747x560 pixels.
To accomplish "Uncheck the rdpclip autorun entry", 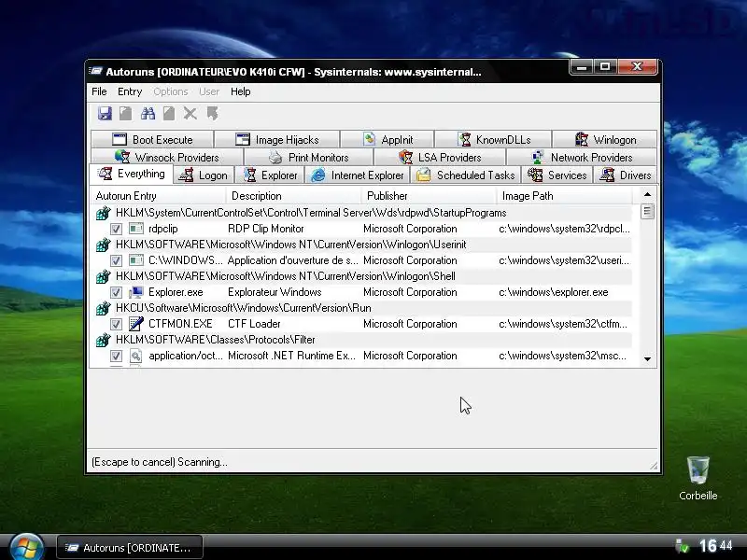I will tap(116, 229).
